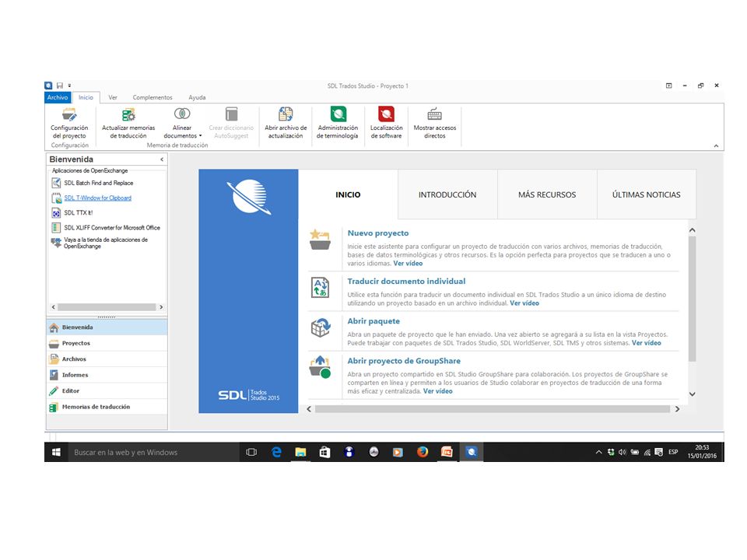Screen dimensions: 747x560
Task: Click Actualizar memorias de traducción icon
Action: [128, 114]
